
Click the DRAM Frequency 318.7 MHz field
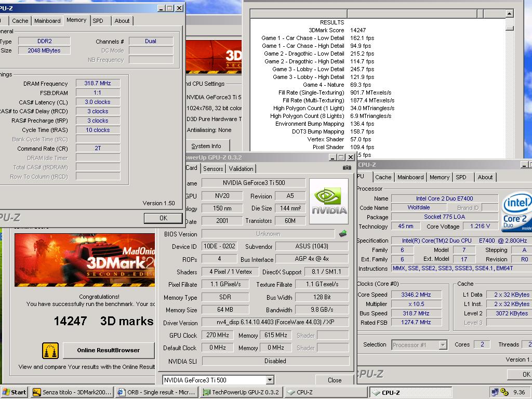(98, 83)
